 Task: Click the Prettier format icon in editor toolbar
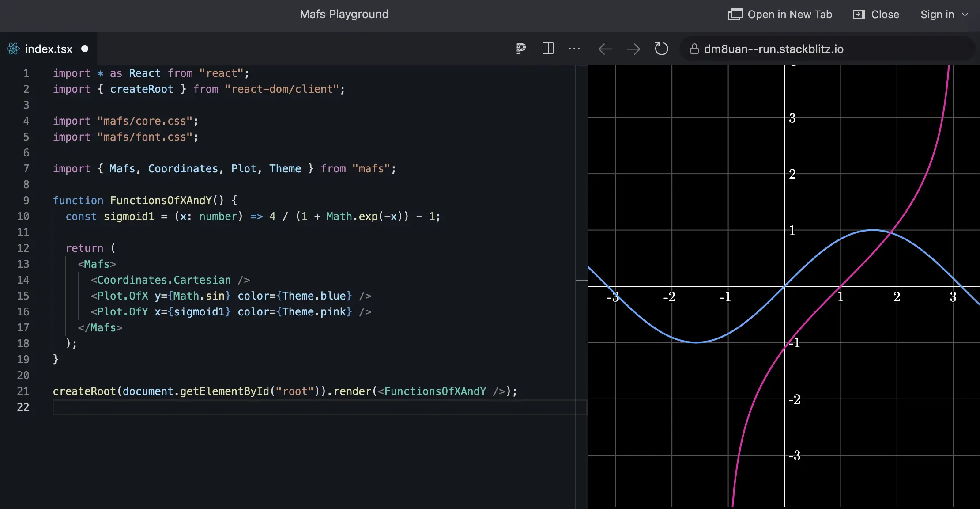[x=521, y=49]
